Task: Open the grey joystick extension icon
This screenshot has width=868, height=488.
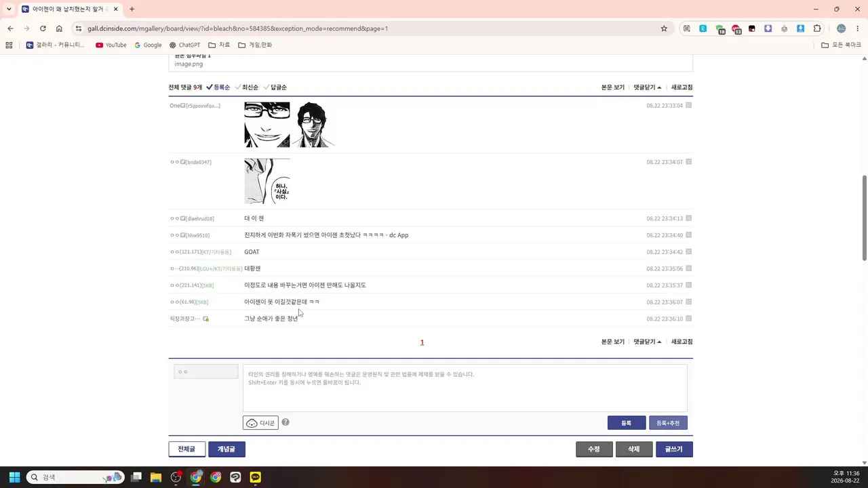Action: coord(785,28)
